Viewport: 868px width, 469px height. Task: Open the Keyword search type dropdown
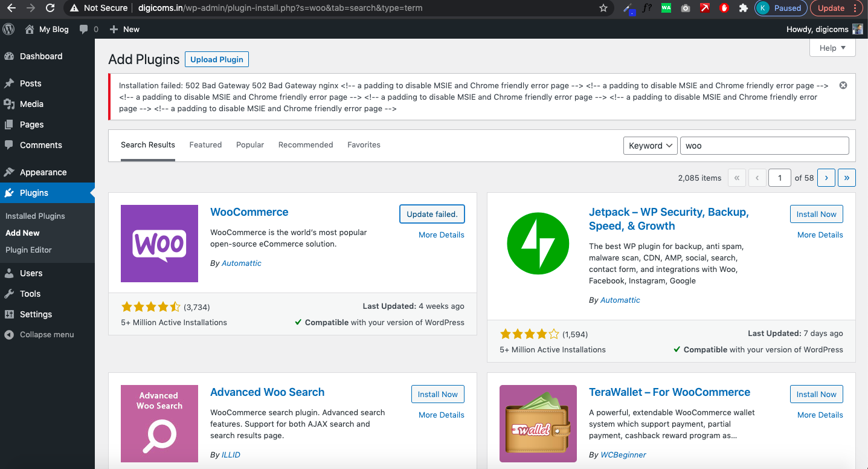(x=651, y=146)
